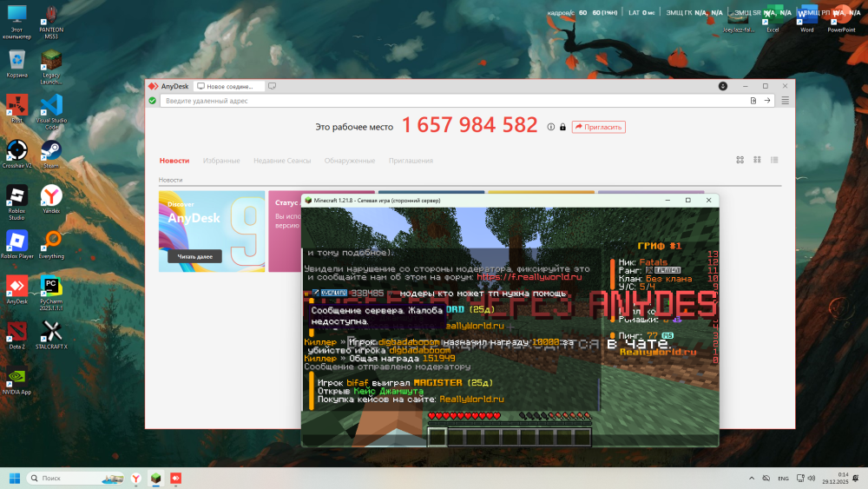Expand the hidden system tray icons chevron
The height and width of the screenshot is (489, 868).
pos(751,478)
